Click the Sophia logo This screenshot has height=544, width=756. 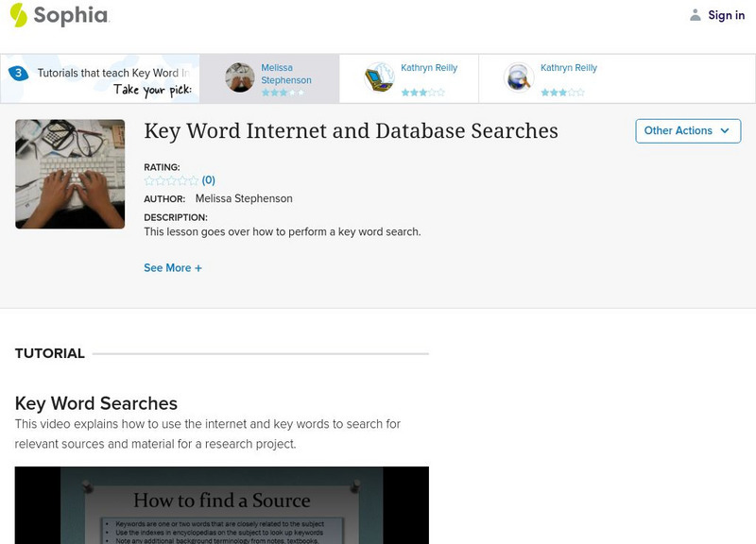pos(59,15)
